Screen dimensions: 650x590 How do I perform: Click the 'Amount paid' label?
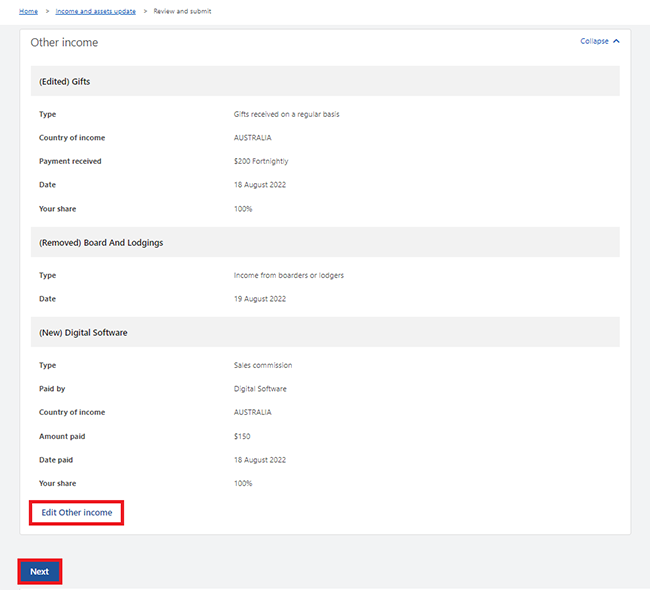[x=62, y=436]
